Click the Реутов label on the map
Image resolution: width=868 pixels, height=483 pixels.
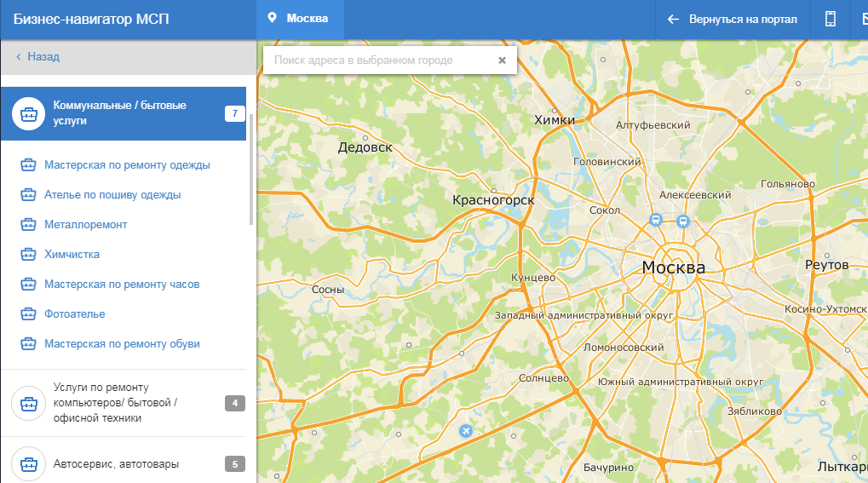pyautogui.click(x=826, y=265)
